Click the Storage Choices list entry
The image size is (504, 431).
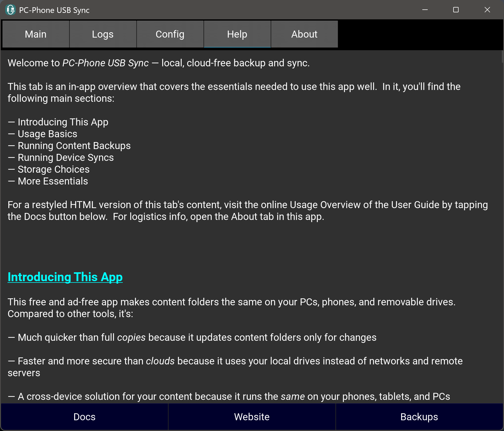(53, 169)
